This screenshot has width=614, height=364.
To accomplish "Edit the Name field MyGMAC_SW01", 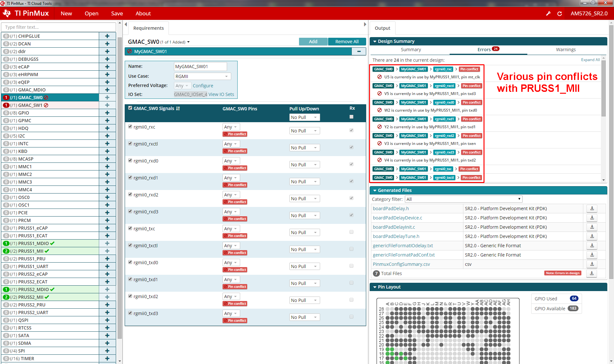I will pyautogui.click(x=200, y=67).
